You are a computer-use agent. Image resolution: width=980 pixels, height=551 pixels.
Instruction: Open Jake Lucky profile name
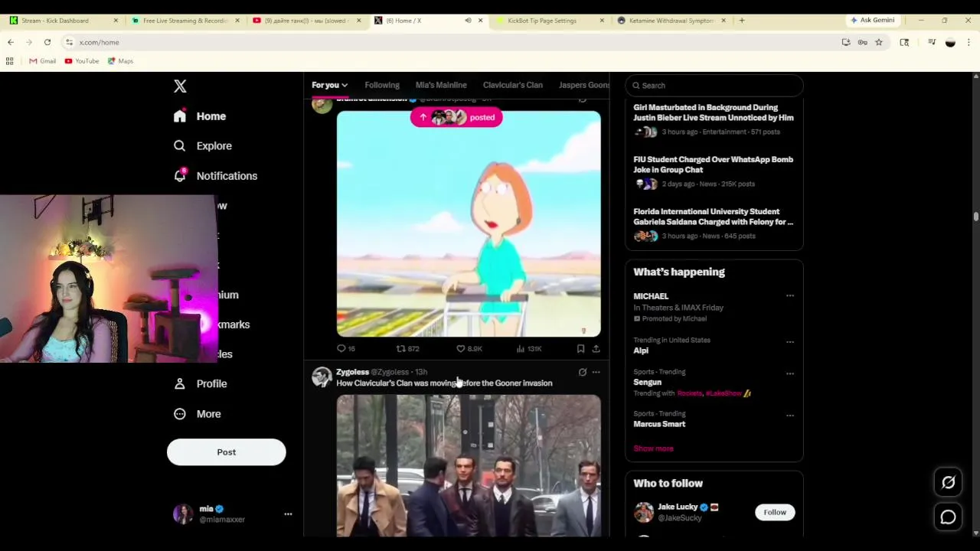[678, 507]
